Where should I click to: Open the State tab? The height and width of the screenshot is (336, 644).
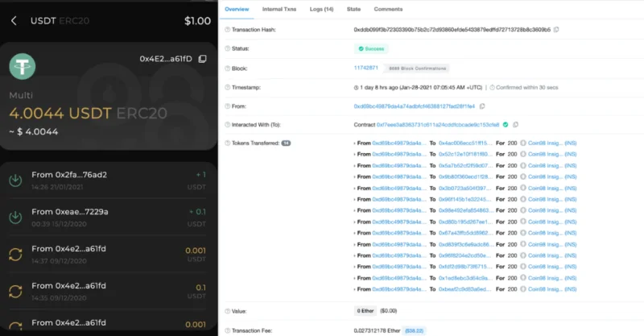click(x=353, y=9)
